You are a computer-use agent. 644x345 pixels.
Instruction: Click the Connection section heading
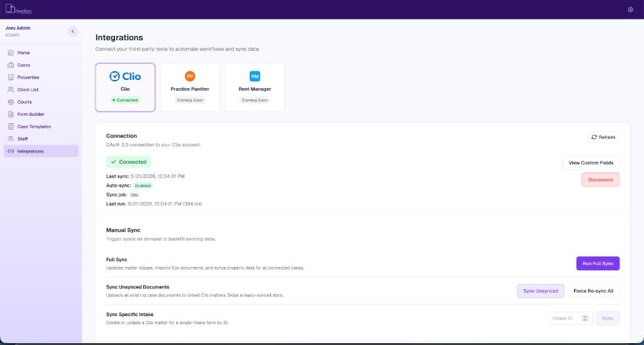click(x=121, y=136)
